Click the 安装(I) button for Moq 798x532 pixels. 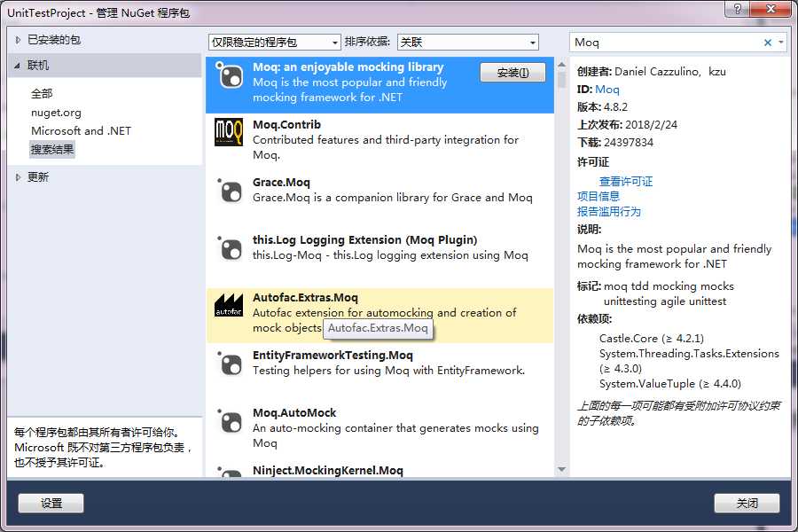pos(512,73)
